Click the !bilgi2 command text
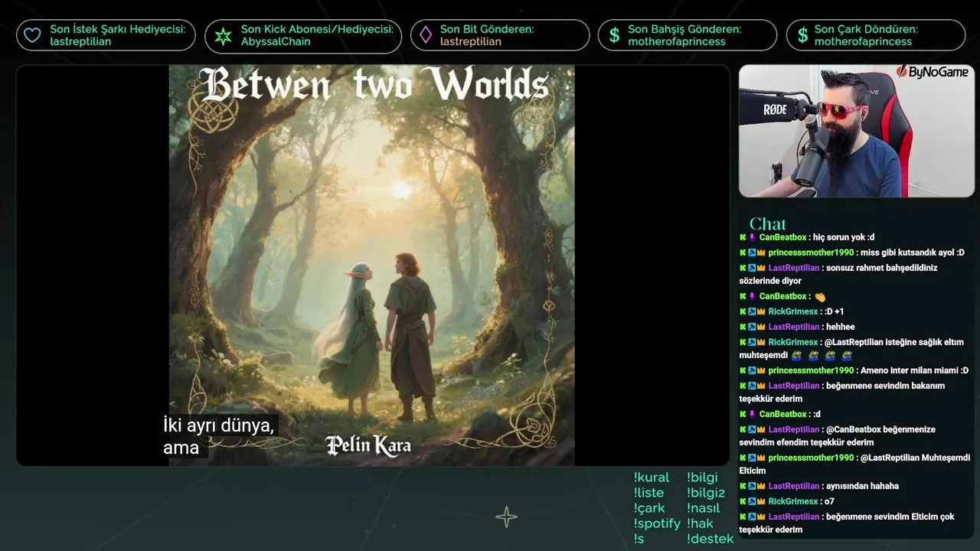Viewport: 980px width, 551px height. point(705,493)
